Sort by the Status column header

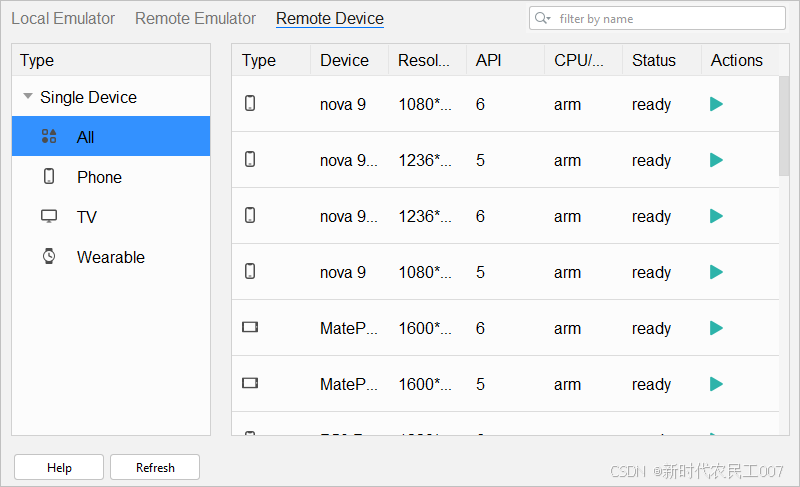click(x=662, y=60)
